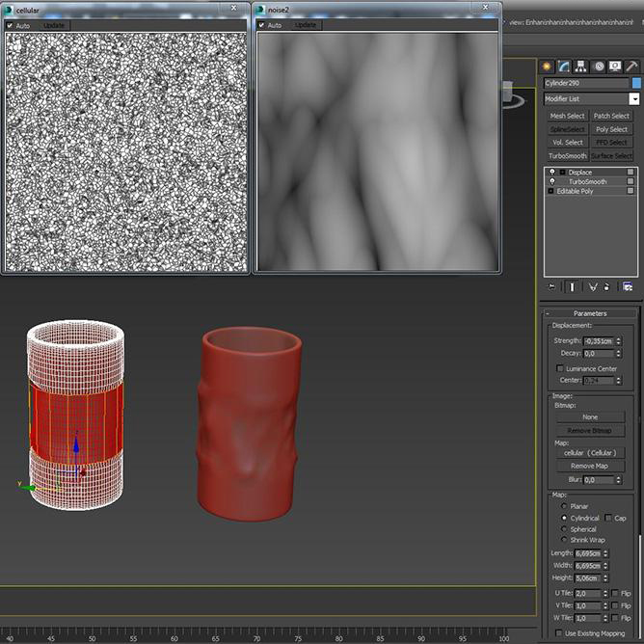
Task: Enable Use Existing Mapping checkbox
Action: (x=558, y=632)
